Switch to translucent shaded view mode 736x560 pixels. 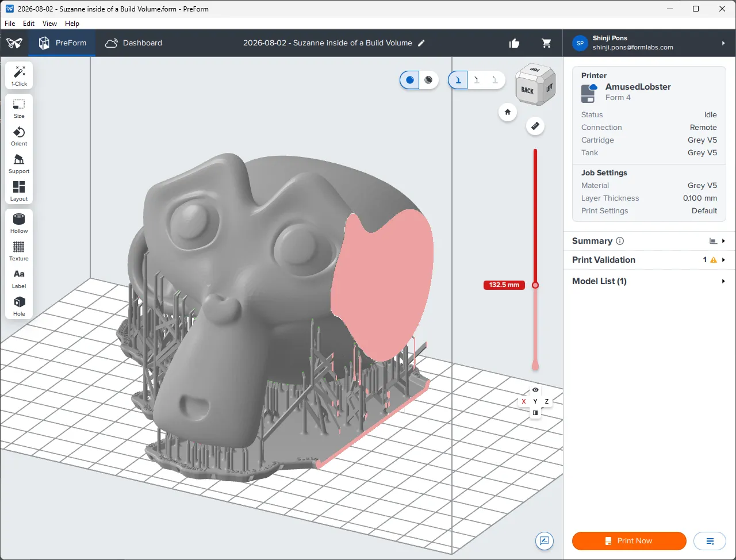428,80
